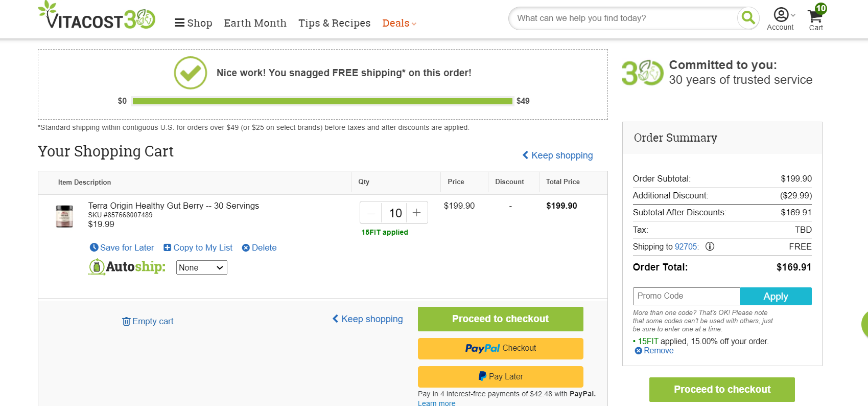The image size is (868, 406).
Task: Click the free shipping progress bar
Action: [322, 101]
